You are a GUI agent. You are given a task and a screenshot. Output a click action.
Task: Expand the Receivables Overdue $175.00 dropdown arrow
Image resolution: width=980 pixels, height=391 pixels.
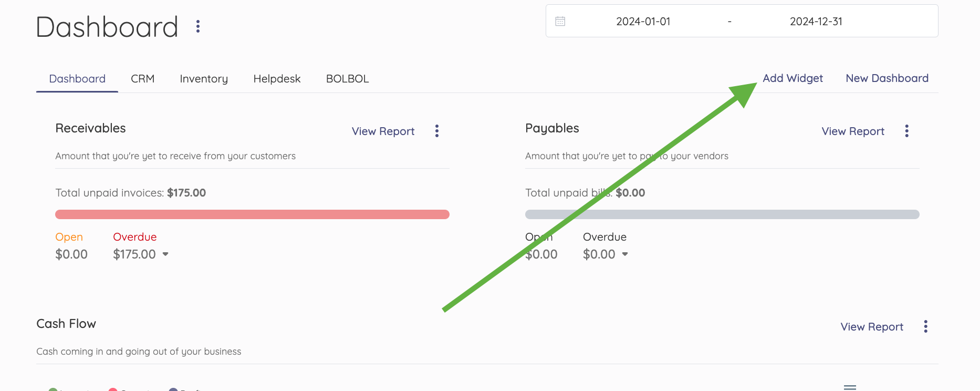[x=165, y=254]
